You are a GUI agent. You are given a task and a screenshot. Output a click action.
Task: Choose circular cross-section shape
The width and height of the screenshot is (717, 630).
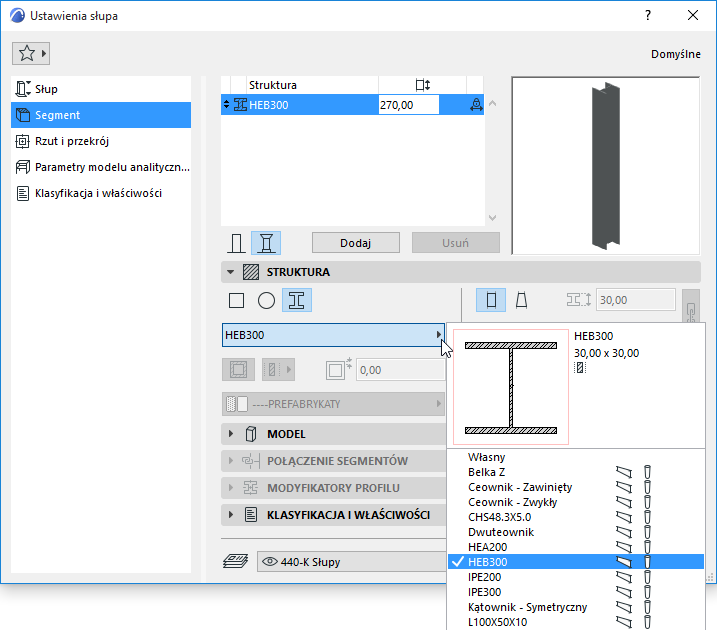[266, 300]
